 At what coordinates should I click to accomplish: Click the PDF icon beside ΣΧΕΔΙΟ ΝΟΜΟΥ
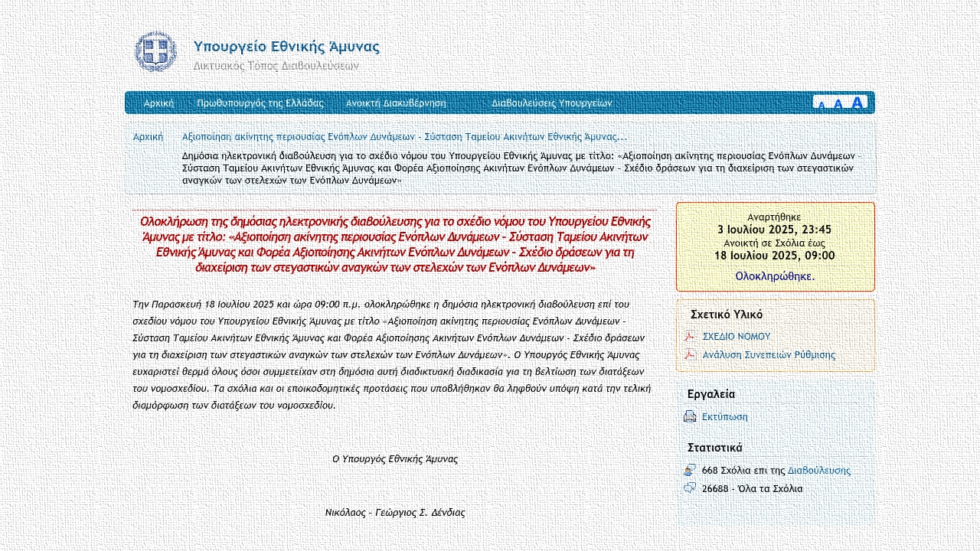point(690,336)
